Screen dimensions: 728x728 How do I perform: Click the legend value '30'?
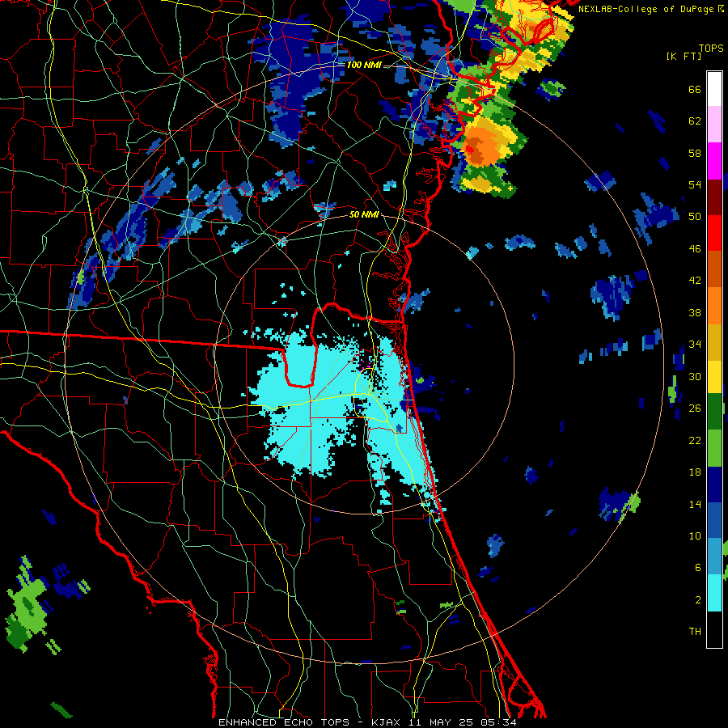click(x=695, y=376)
